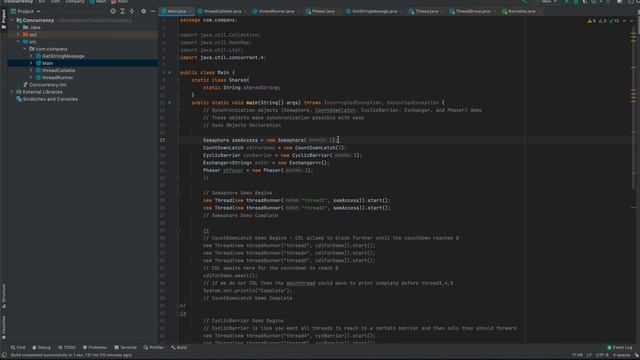
Task: Open the Build tool window
Action: 179,348
